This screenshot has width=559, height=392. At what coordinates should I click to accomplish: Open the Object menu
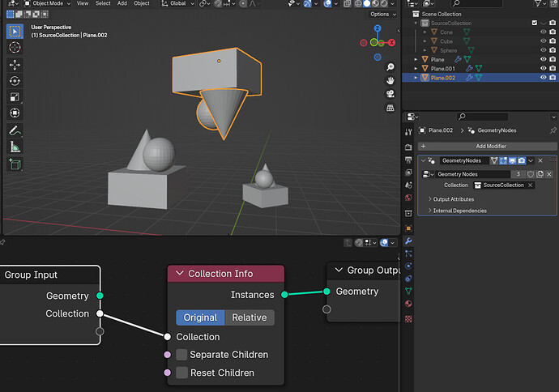142,3
